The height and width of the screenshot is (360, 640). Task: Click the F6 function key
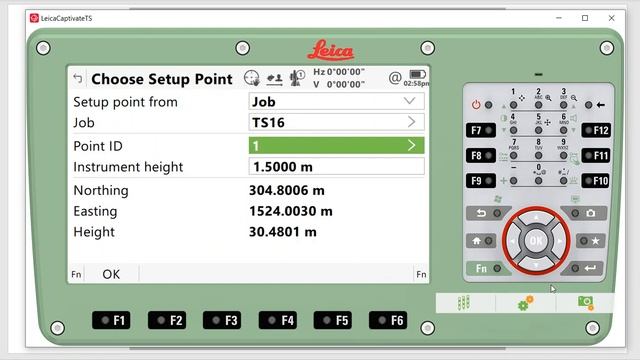[x=388, y=320]
